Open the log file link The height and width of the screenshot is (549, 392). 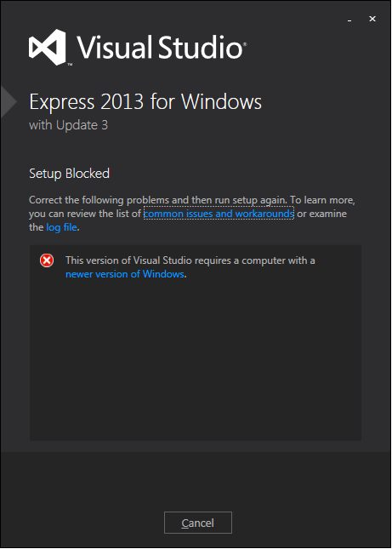pos(61,227)
